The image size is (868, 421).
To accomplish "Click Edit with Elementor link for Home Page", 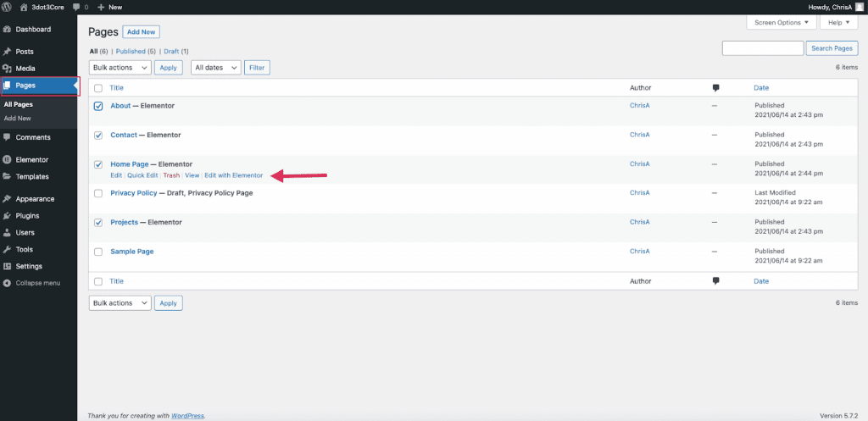I will tap(233, 175).
